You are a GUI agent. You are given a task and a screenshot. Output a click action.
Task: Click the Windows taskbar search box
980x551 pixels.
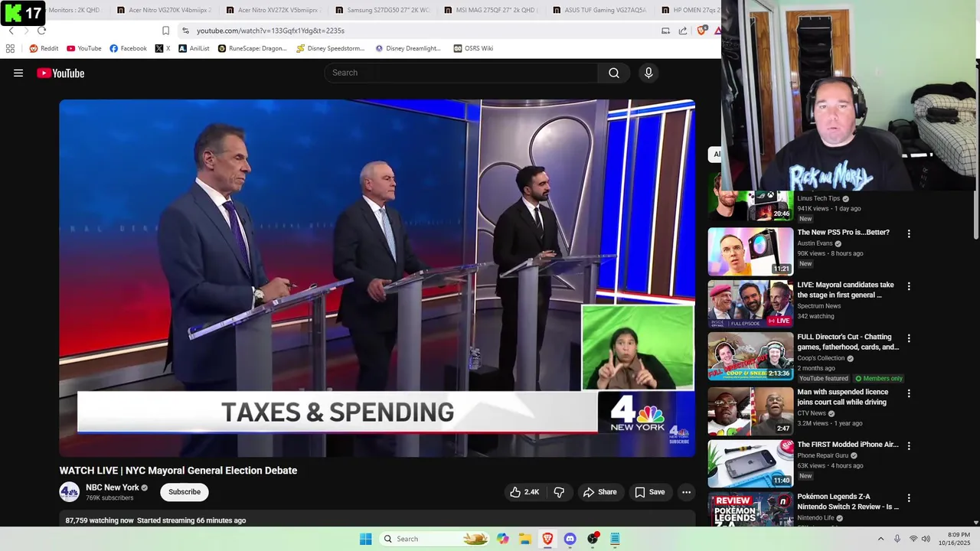[x=435, y=539]
